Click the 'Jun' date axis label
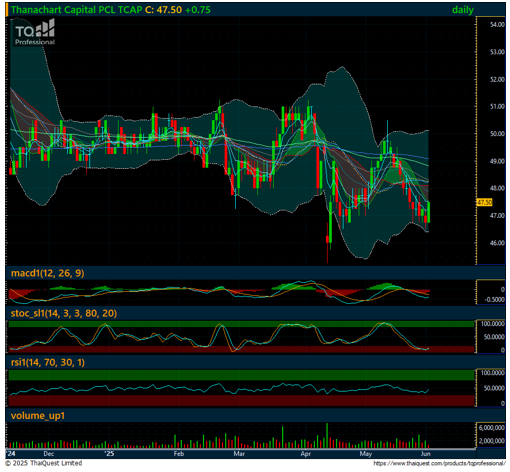The width and height of the screenshot is (510, 472). [425, 454]
